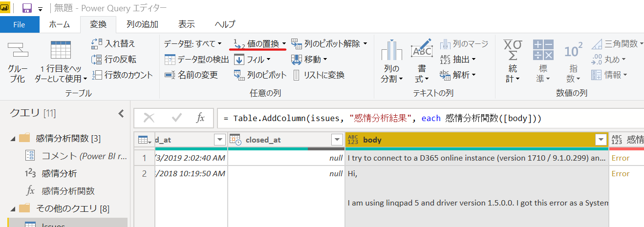
Task: Open the 表示 ribbon tab
Action: coord(186,24)
